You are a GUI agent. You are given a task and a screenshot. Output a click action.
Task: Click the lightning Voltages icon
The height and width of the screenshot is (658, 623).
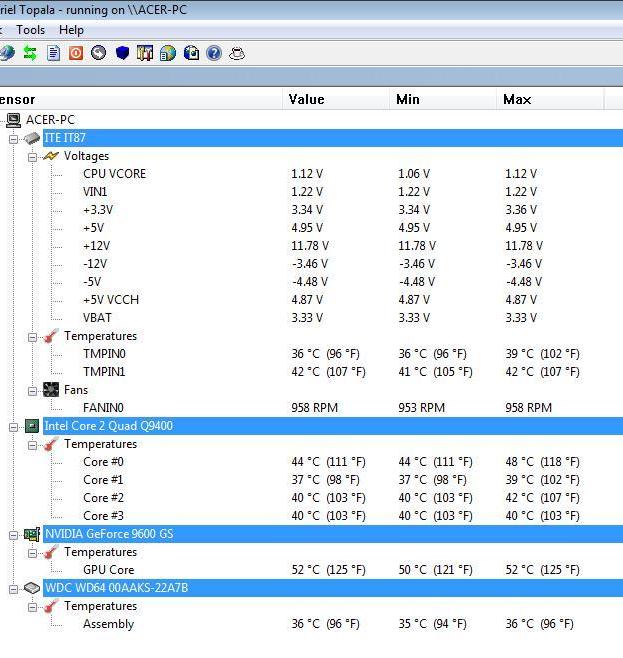(x=51, y=156)
